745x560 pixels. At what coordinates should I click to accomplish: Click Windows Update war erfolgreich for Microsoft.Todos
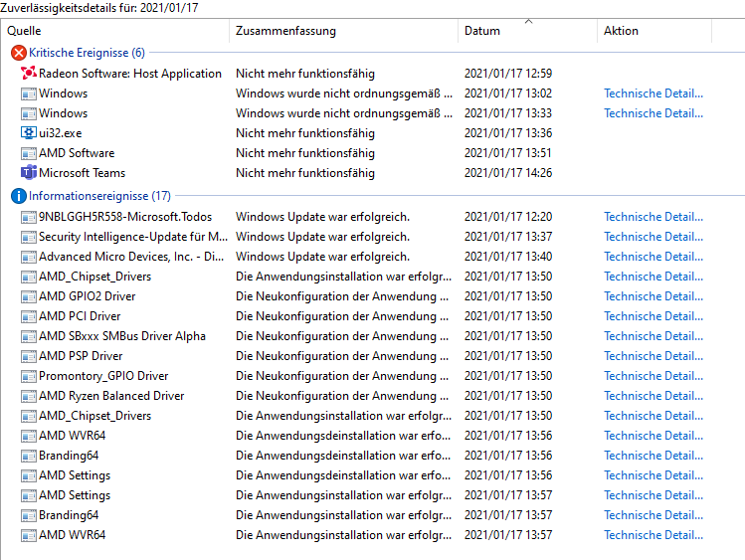pos(322,217)
